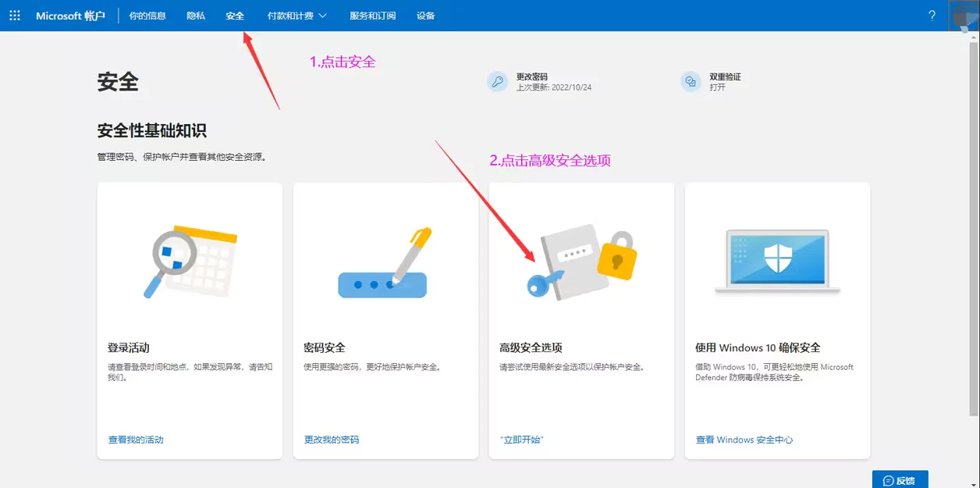Image resolution: width=980 pixels, height=488 pixels.
Task: Open the 设备 tab
Action: pyautogui.click(x=426, y=16)
